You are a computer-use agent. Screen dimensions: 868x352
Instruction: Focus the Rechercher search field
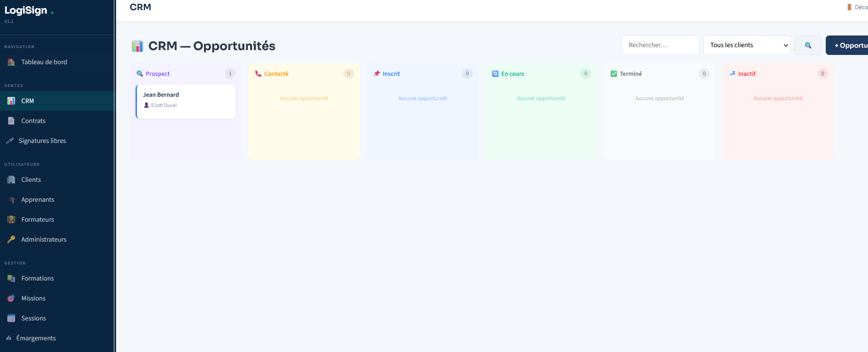[660, 45]
